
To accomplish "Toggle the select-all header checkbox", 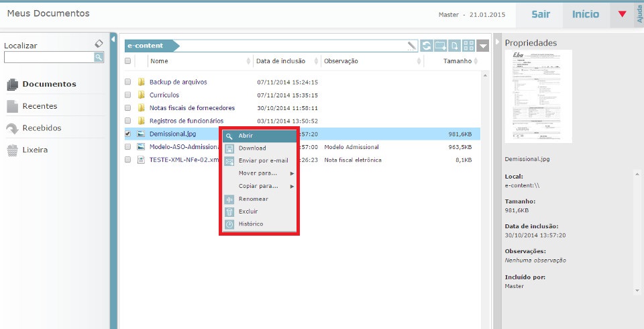I will point(128,61).
